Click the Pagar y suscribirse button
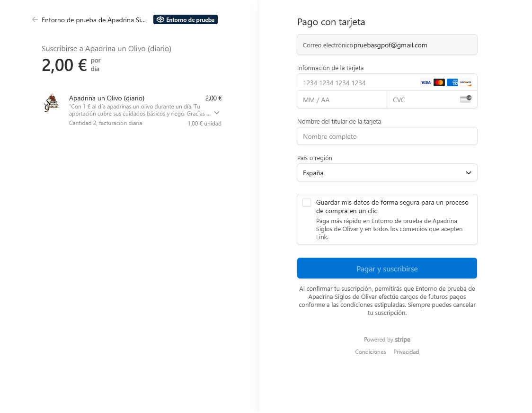532x413 pixels. (387, 269)
